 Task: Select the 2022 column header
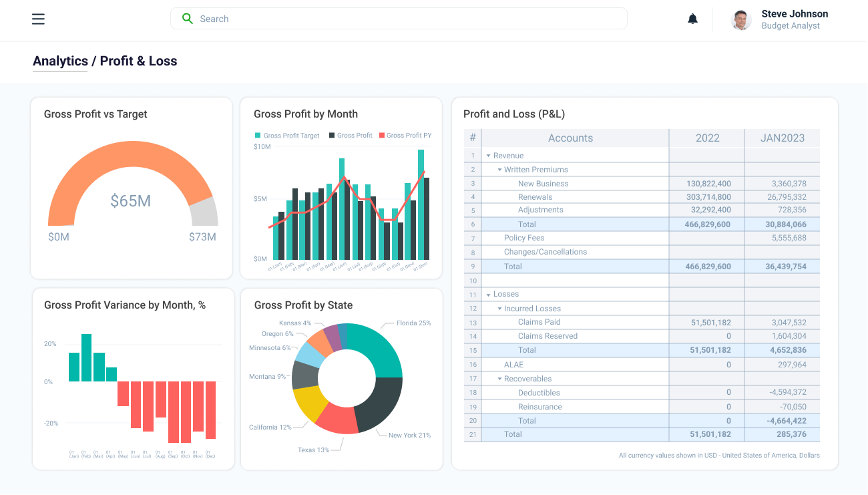(x=707, y=138)
